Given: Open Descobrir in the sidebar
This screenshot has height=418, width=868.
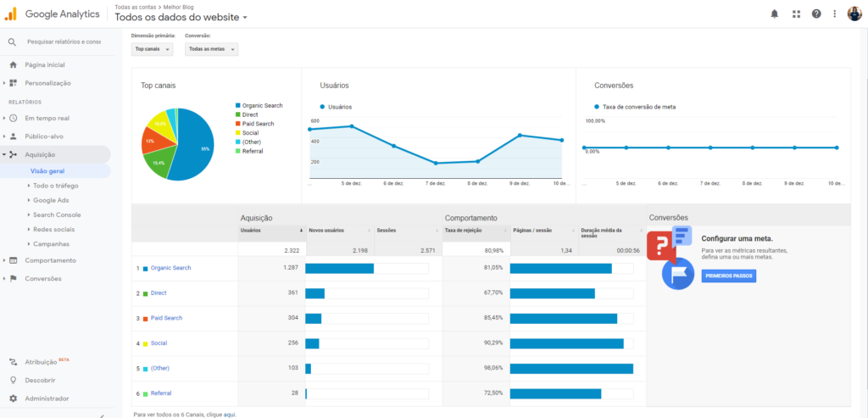Looking at the screenshot, I should tap(40, 381).
